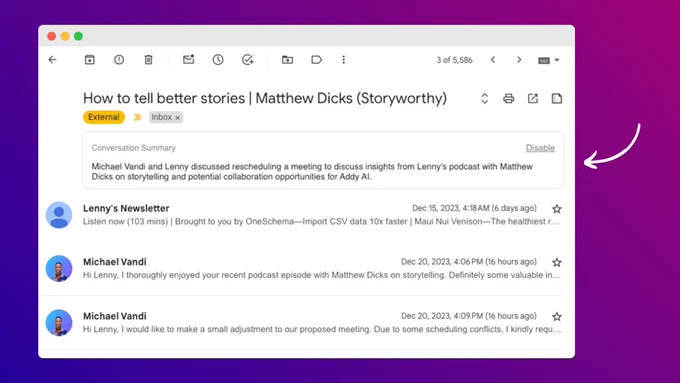Print the whole conversation
The height and width of the screenshot is (383, 680).
click(509, 98)
